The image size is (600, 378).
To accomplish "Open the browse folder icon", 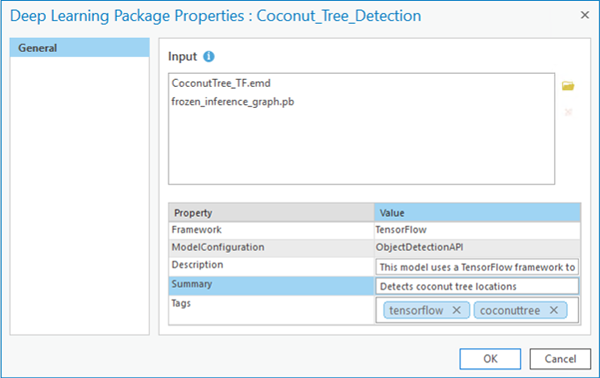I will (568, 86).
